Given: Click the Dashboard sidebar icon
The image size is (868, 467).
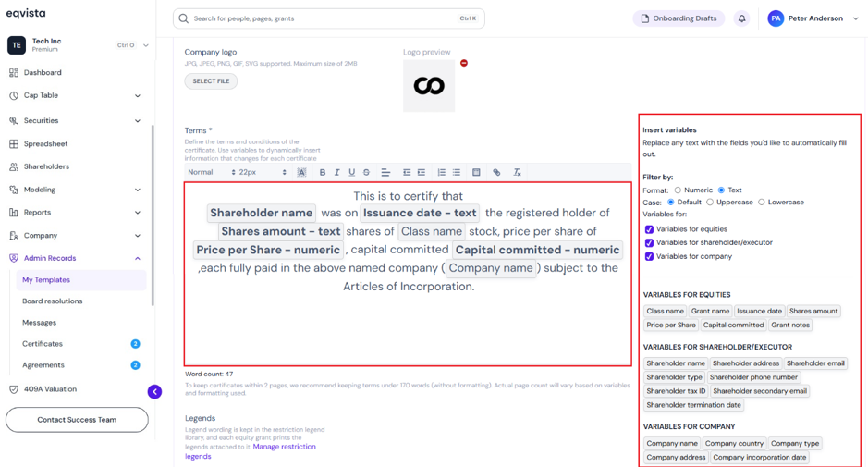Looking at the screenshot, I should (14, 72).
